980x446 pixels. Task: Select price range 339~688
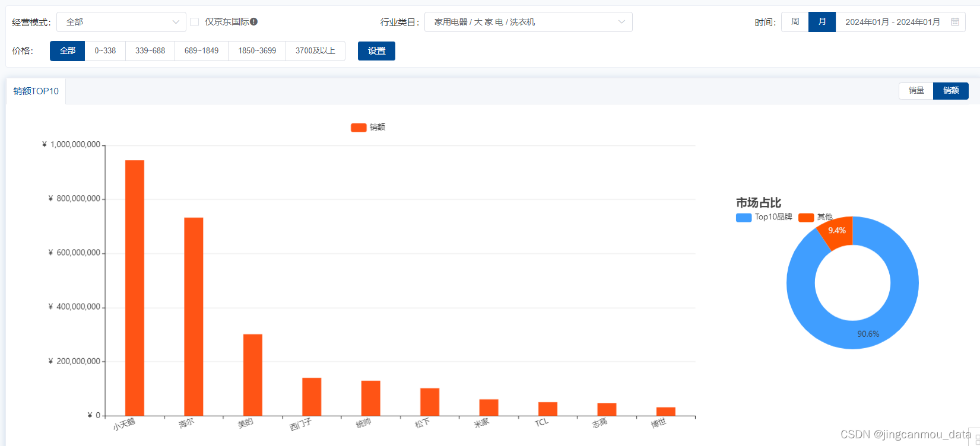[x=150, y=51]
